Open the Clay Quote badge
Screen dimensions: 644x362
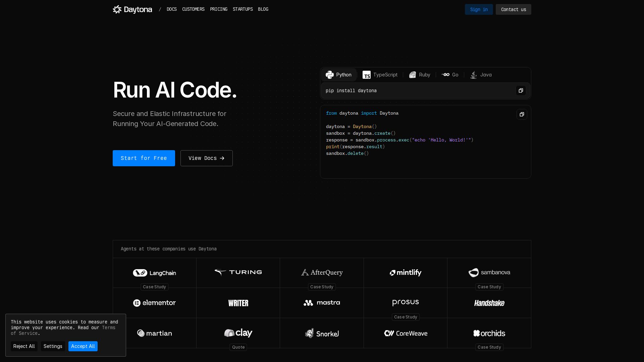click(x=238, y=347)
